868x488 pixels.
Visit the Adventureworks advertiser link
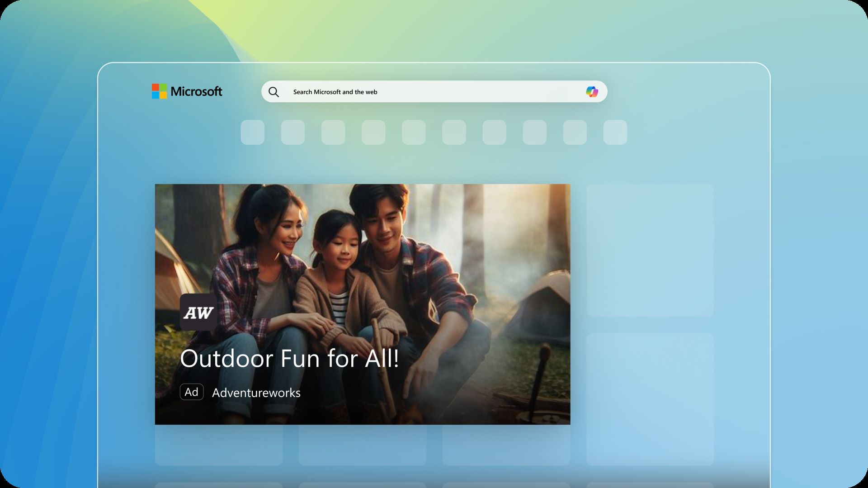[x=256, y=393]
